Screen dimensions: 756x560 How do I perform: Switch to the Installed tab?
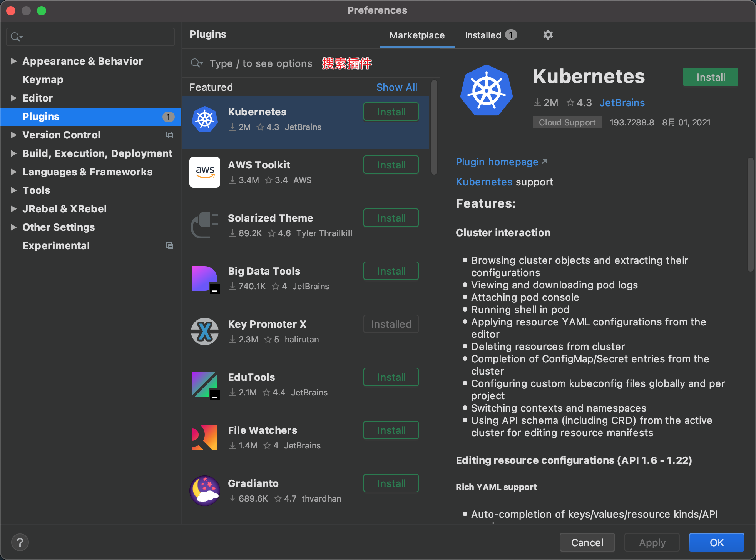pos(490,35)
